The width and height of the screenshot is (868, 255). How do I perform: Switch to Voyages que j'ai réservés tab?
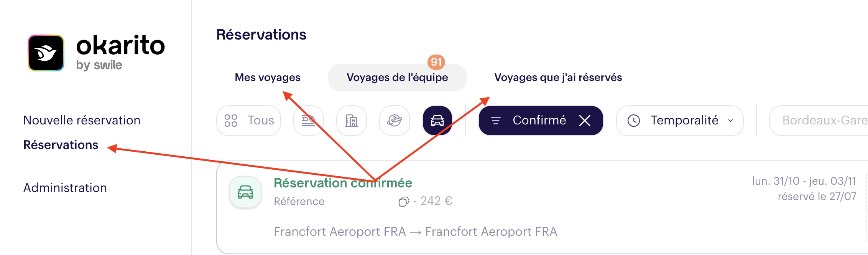tap(558, 78)
